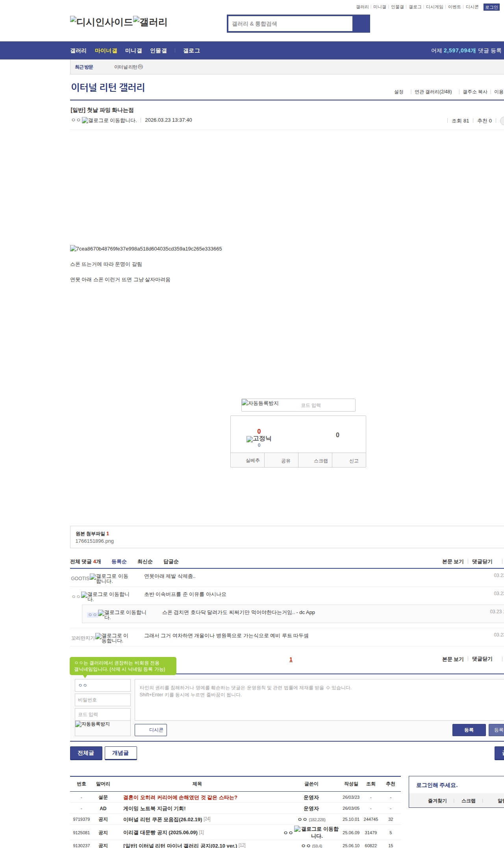Image resolution: width=504 pixels, height=848 pixels.
Task: Open attached file 1766151896.png
Action: click(94, 541)
